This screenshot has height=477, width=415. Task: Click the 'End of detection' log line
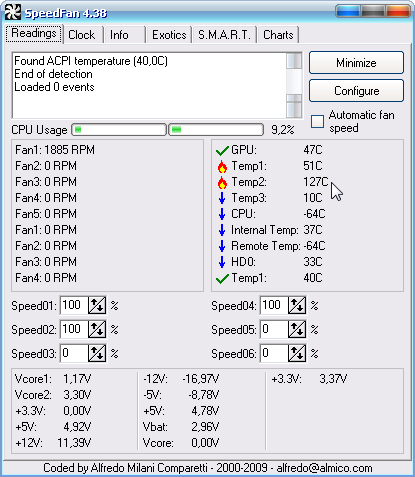coord(53,74)
